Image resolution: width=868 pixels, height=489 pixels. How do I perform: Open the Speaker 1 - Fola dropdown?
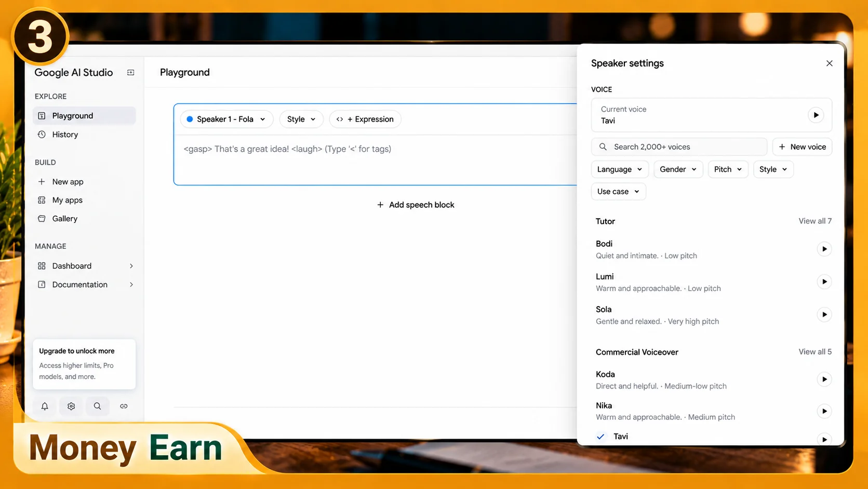point(226,119)
